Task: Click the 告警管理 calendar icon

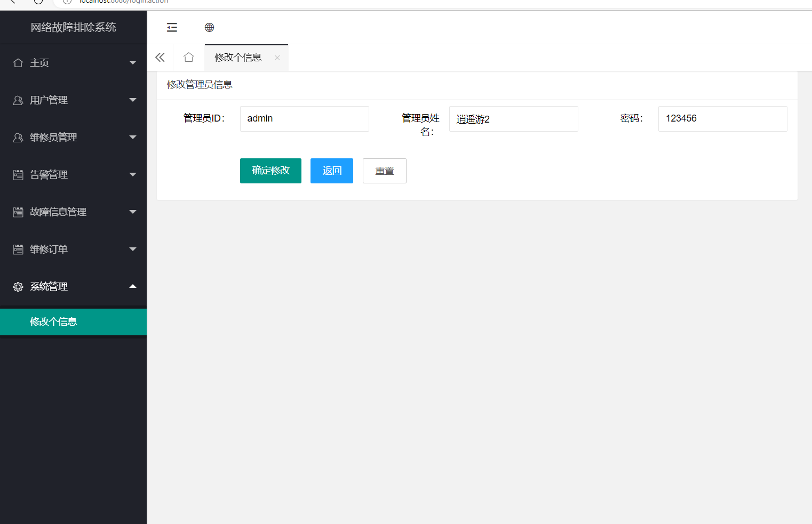Action: (x=18, y=174)
